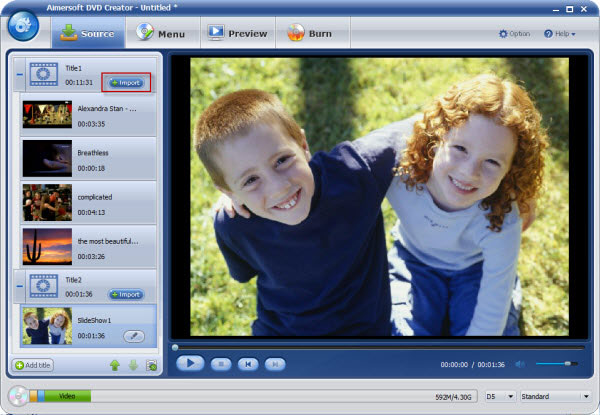This screenshot has height=415, width=600.
Task: Move selected item up with green arrow
Action: pos(115,365)
